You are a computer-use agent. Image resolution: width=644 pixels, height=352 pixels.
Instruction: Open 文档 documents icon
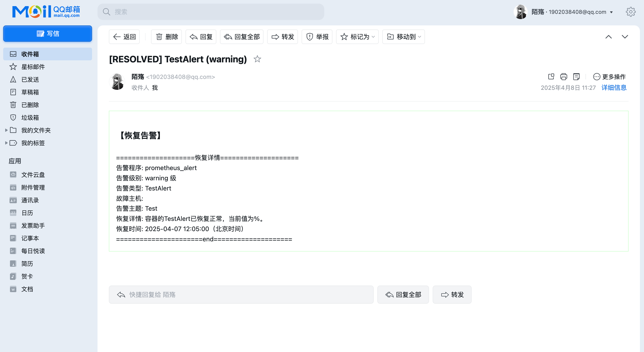(13, 289)
